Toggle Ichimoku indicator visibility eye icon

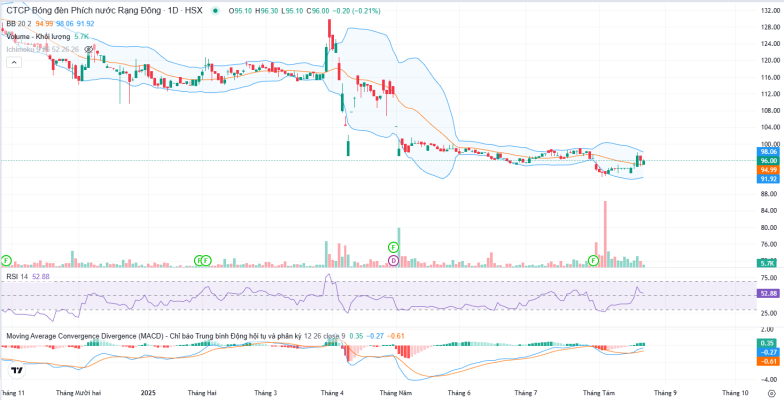pos(88,49)
